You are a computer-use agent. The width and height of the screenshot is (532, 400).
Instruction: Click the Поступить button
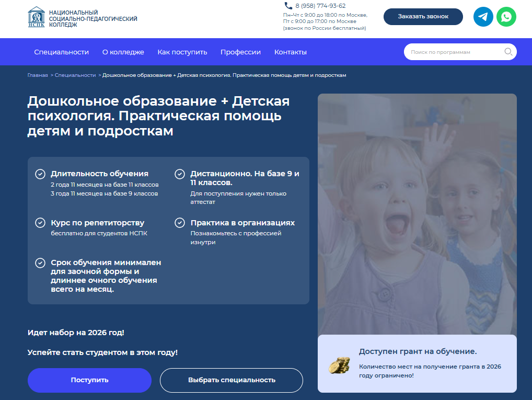click(x=89, y=380)
